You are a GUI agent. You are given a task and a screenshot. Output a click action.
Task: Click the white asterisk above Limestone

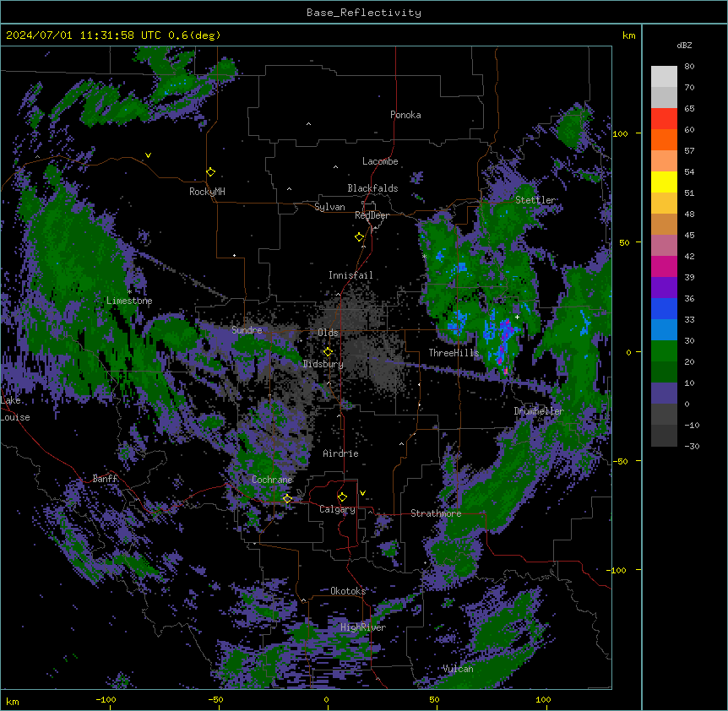(x=129, y=291)
